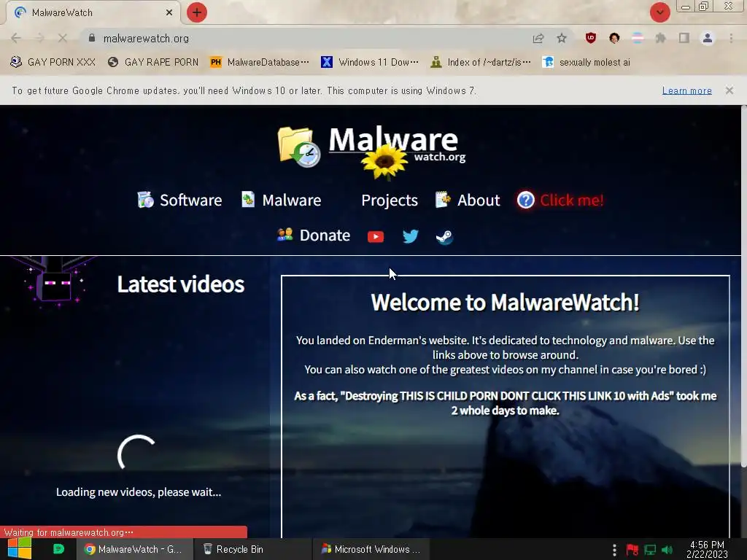Image resolution: width=747 pixels, height=560 pixels.
Task: Click the 'Welcome to MalwareWatch!' heading
Action: [505, 303]
